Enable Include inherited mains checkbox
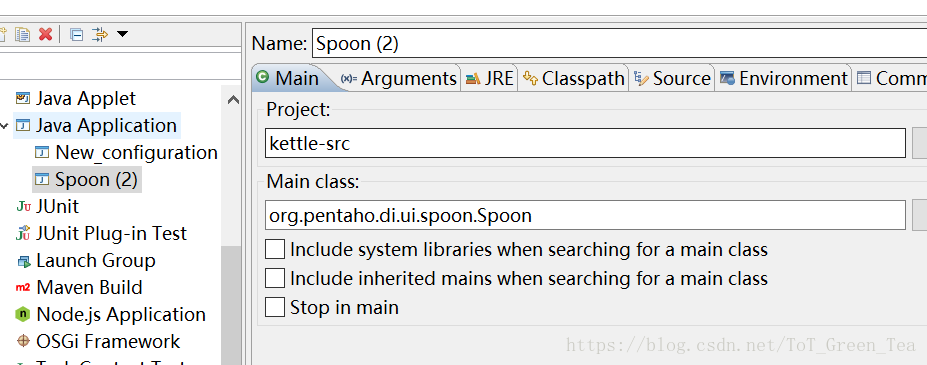The image size is (927, 365). coord(275,278)
